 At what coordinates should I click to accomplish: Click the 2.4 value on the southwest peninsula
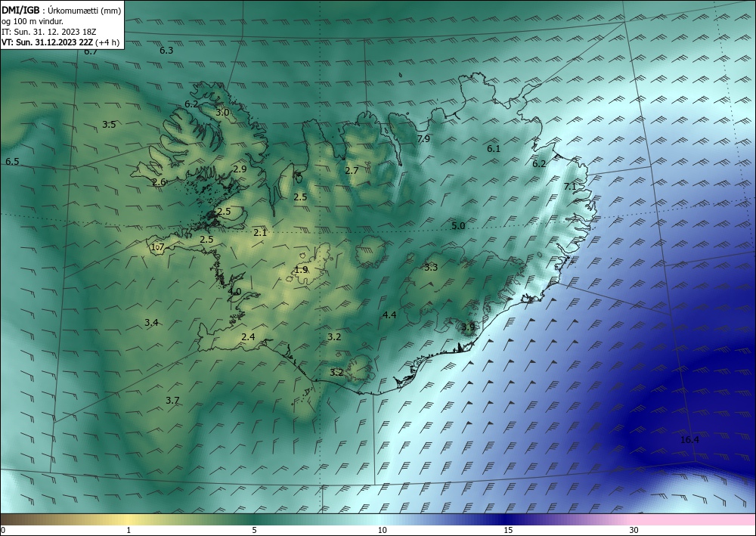pos(248,337)
